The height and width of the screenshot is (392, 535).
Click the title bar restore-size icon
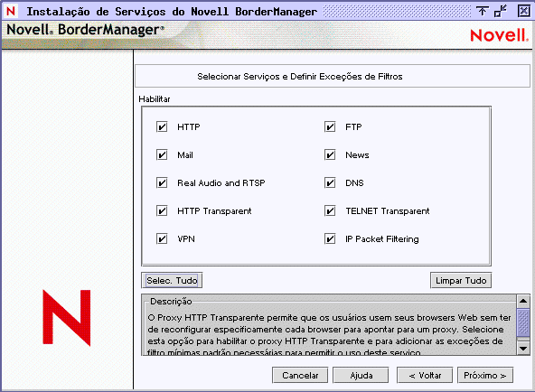click(x=501, y=11)
